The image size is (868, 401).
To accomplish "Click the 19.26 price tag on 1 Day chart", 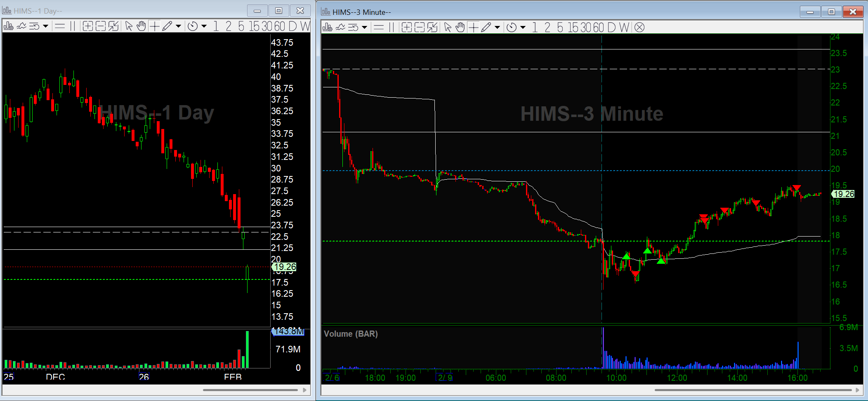I will 284,267.
